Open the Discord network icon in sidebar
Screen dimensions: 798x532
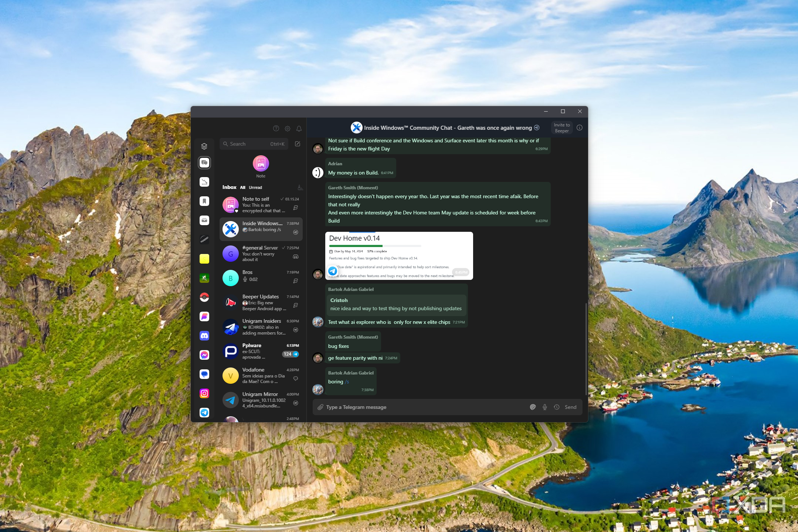click(x=204, y=336)
